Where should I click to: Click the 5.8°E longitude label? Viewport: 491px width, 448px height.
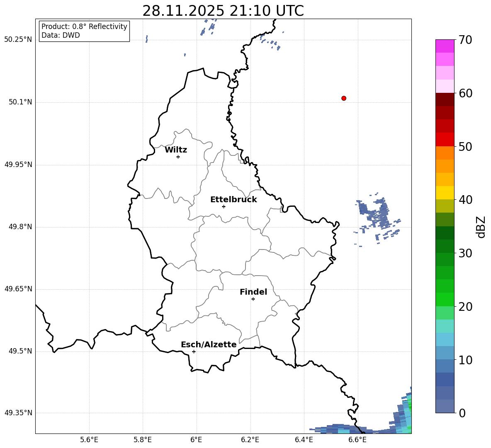tap(143, 440)
